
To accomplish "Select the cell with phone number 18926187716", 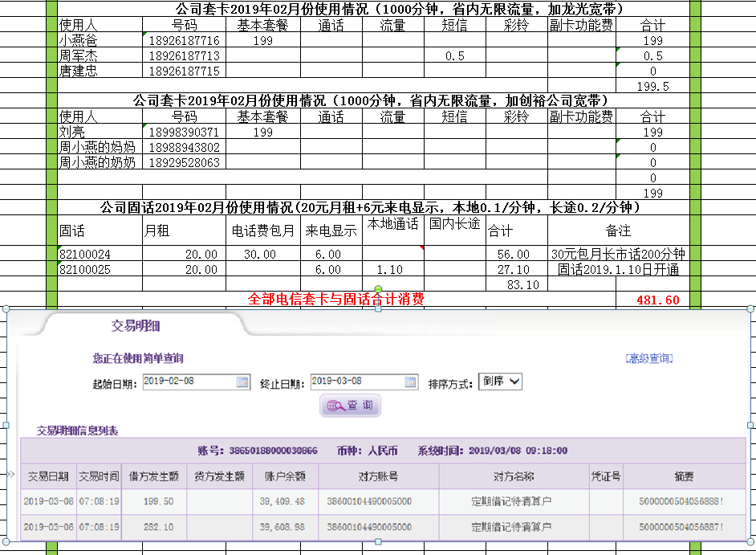I will pyautogui.click(x=184, y=40).
